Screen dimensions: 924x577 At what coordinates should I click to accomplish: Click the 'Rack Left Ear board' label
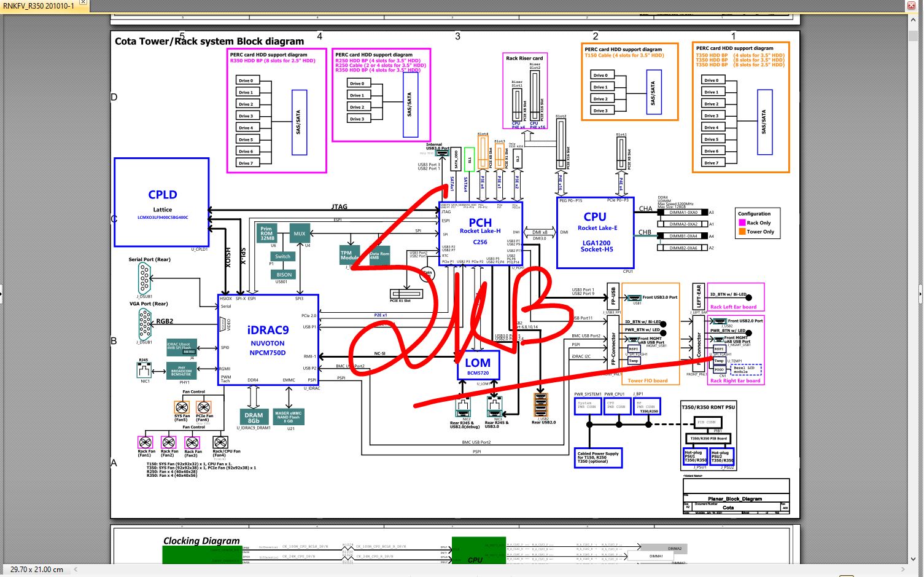(x=733, y=307)
